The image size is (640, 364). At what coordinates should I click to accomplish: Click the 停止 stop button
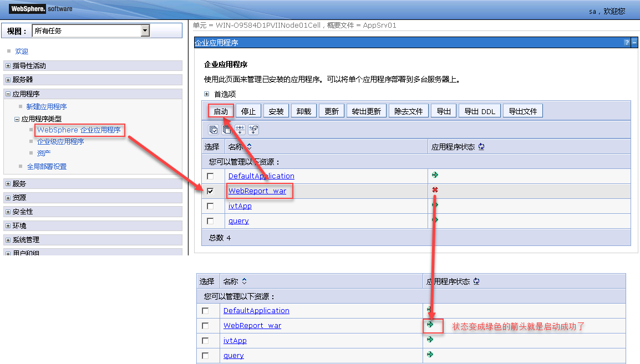[248, 111]
